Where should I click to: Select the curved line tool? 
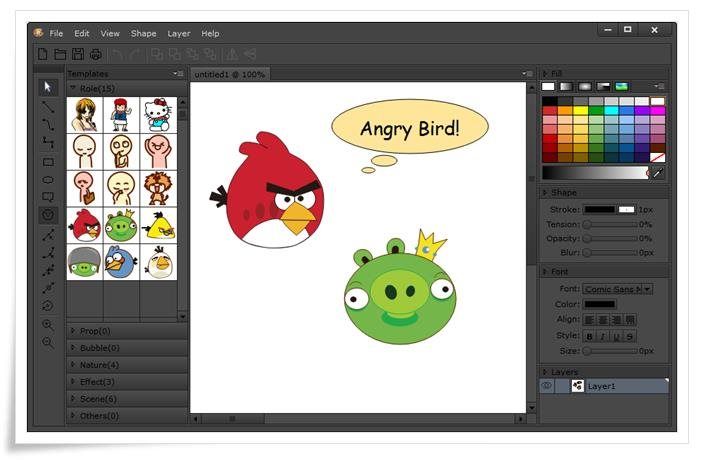(x=48, y=125)
